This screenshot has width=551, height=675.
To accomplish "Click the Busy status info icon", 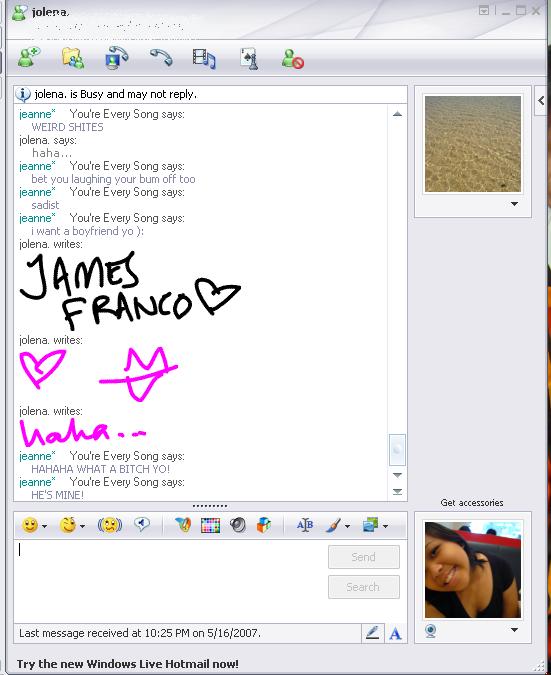I will coord(23,94).
